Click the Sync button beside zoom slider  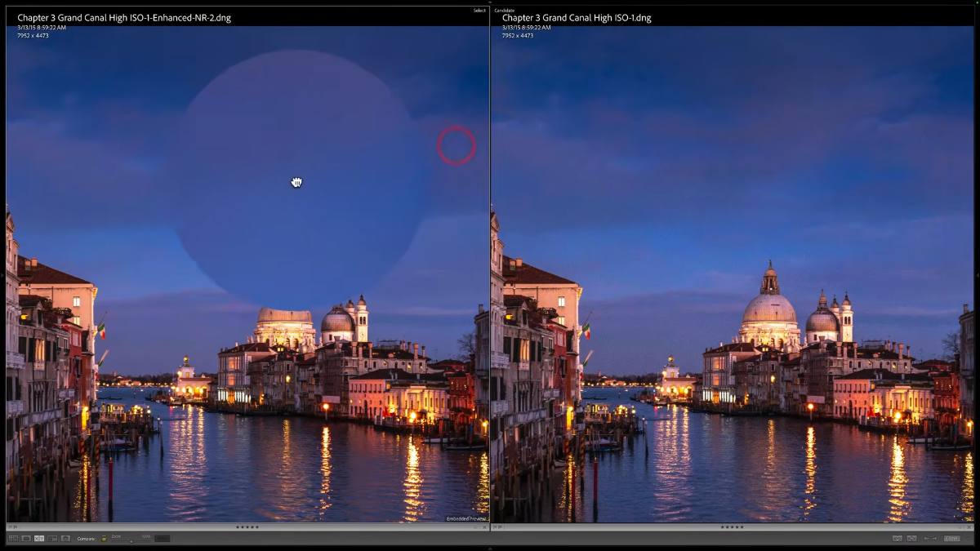[x=163, y=539]
